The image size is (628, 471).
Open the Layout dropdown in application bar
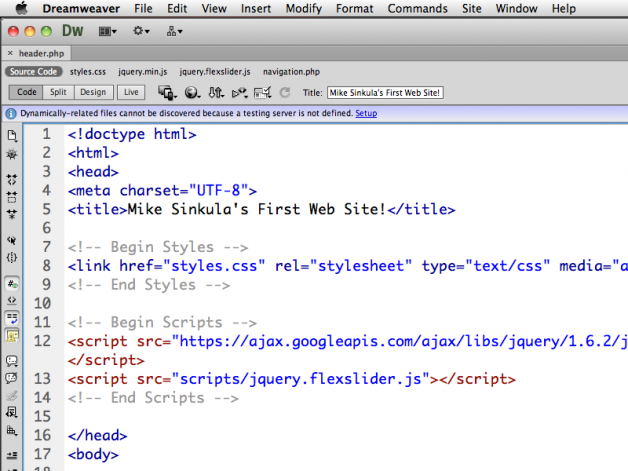pos(107,31)
